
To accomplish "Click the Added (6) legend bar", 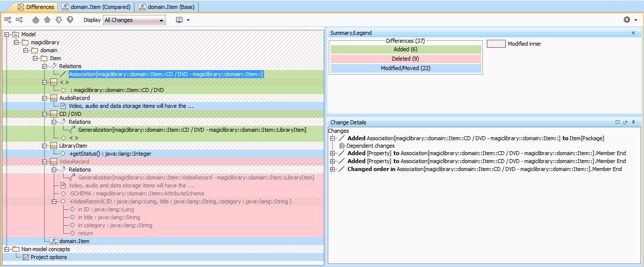I will tap(406, 50).
